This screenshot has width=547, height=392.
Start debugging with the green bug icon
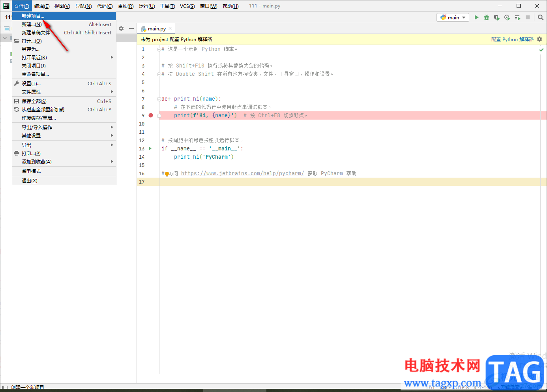(x=487, y=17)
